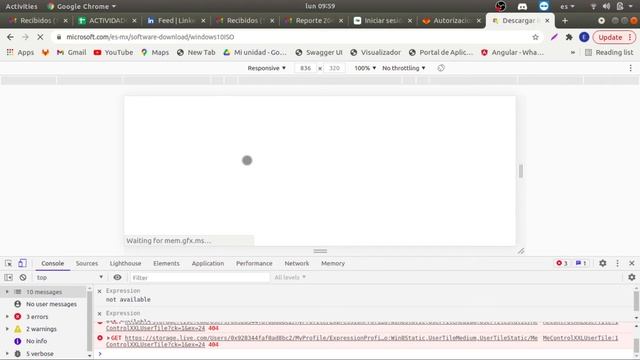This screenshot has width=640, height=360.
Task: Click the rotate viewport icon
Action: pyautogui.click(x=441, y=68)
